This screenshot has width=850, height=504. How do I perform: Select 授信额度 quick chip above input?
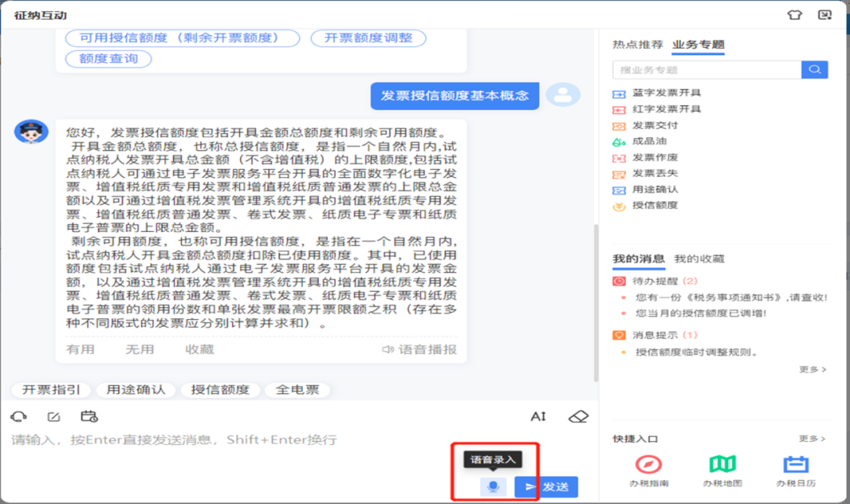[220, 390]
